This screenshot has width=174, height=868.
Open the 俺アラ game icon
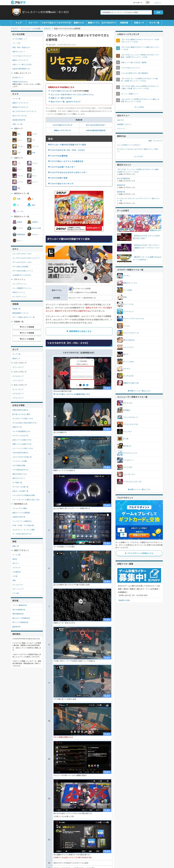coord(120,354)
